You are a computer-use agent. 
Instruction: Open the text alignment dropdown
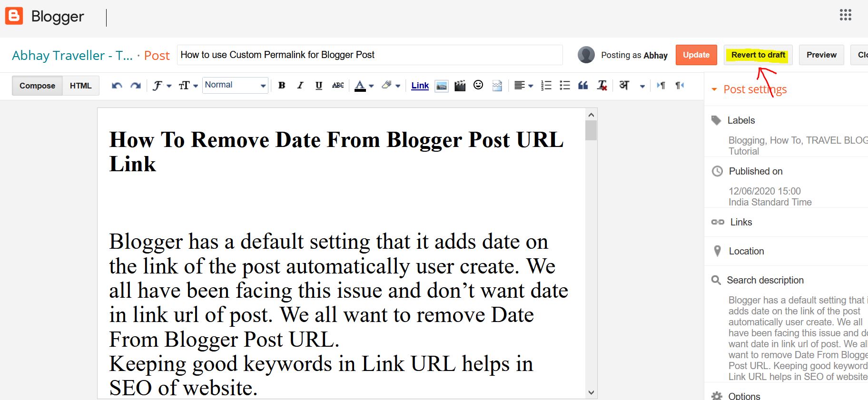tap(523, 86)
